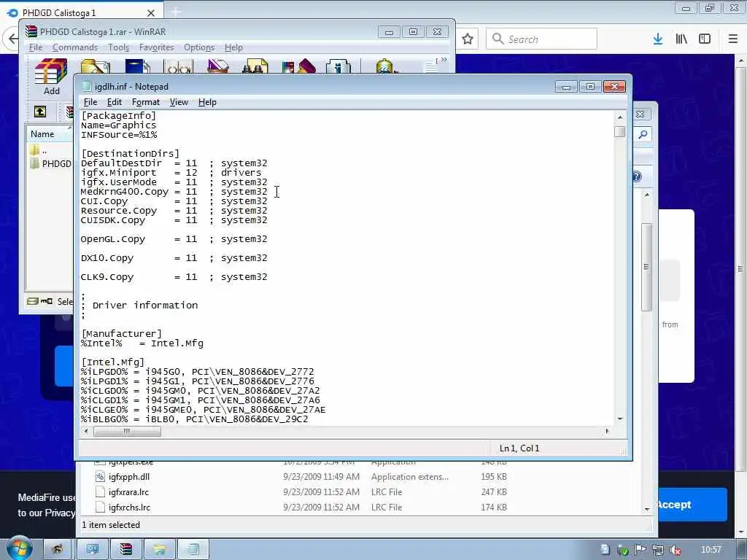
Task: Click the Explorer search magnifier icon
Action: click(x=643, y=135)
